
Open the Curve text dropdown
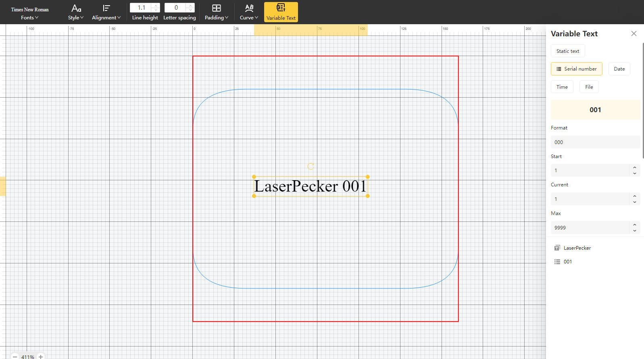tap(249, 13)
